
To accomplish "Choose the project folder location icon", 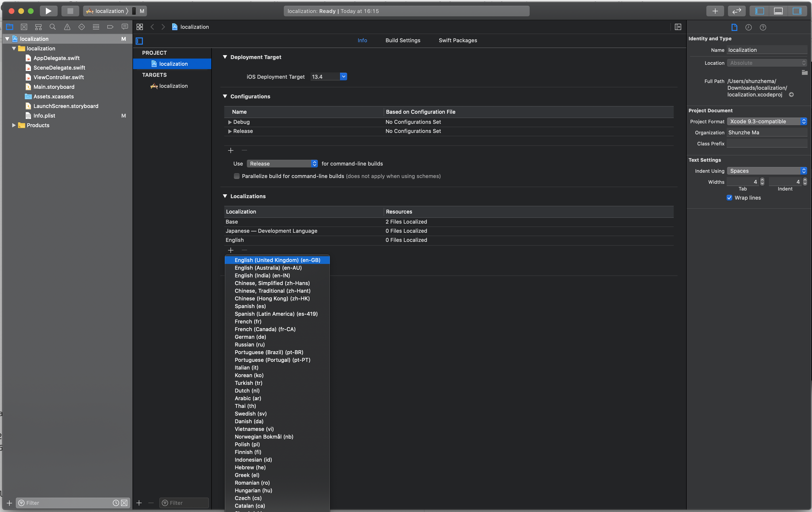I will (805, 72).
